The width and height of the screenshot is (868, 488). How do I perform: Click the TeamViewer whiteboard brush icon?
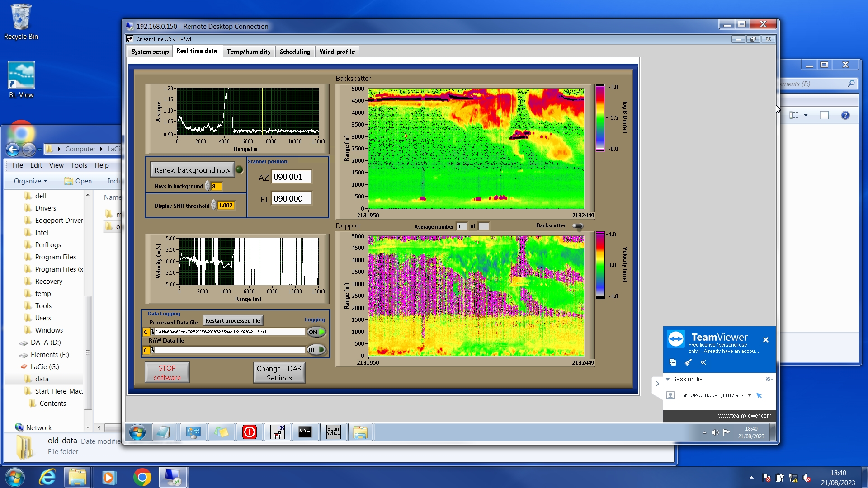[688, 362]
